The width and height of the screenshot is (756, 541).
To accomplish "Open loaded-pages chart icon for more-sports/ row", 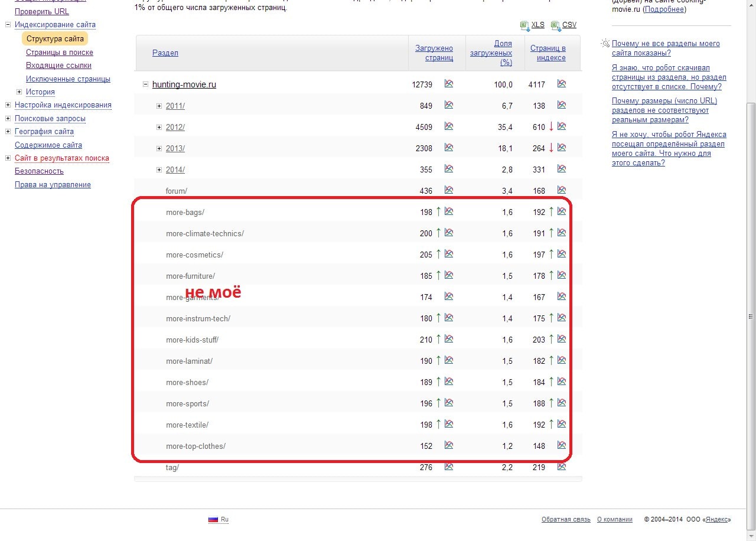I will click(449, 403).
